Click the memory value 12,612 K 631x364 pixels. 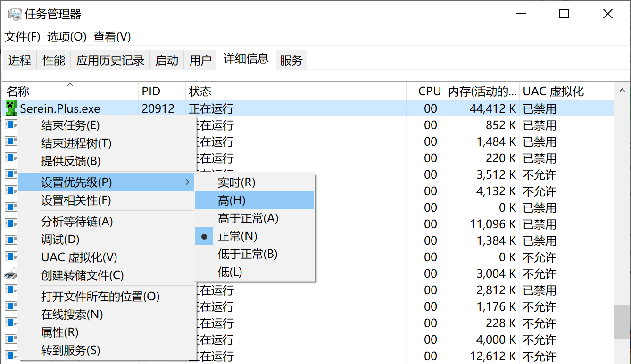493,356
